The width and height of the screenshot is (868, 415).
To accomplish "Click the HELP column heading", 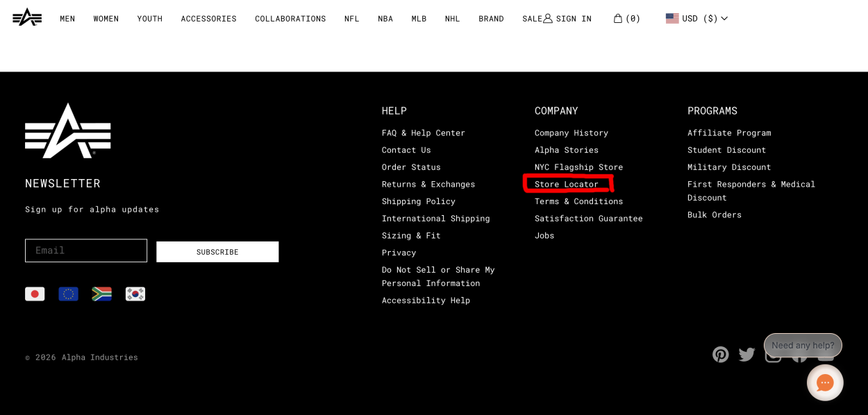I will tap(394, 110).
